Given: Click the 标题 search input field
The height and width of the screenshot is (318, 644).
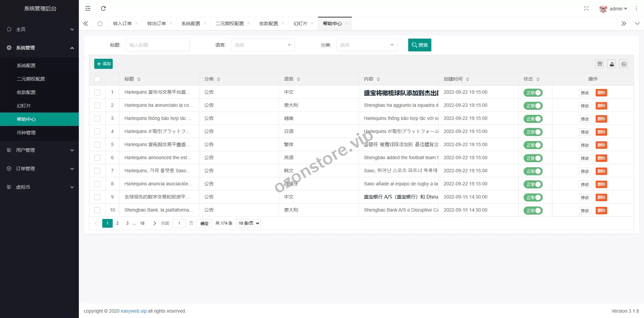Looking at the screenshot, I should tap(157, 45).
